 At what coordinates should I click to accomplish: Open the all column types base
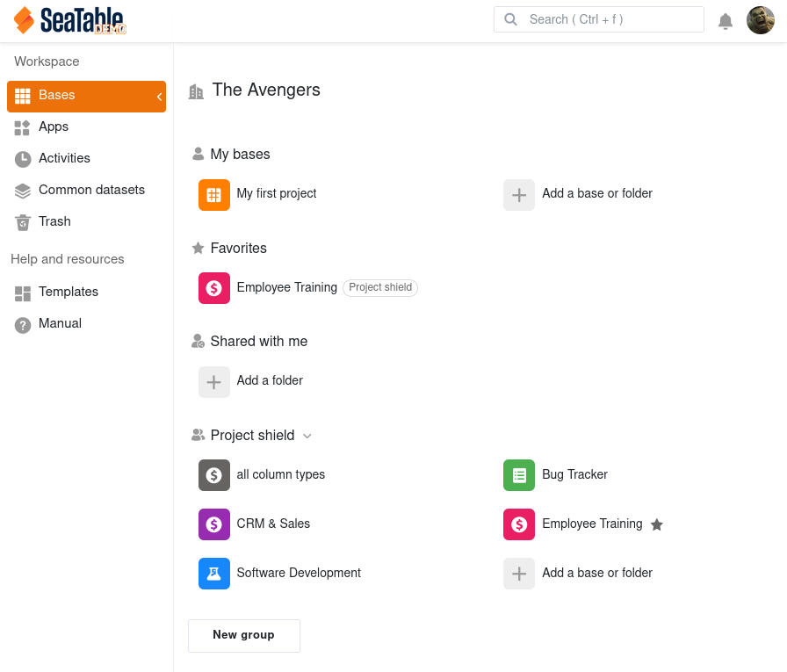[x=280, y=474]
